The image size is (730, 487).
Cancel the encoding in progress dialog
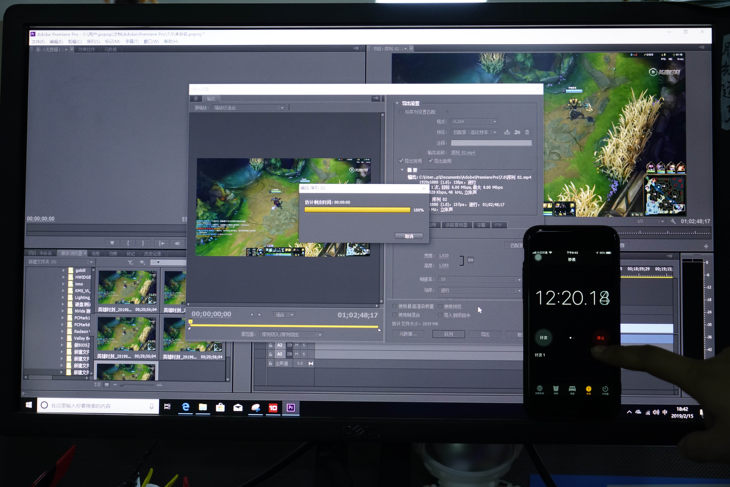(x=409, y=236)
